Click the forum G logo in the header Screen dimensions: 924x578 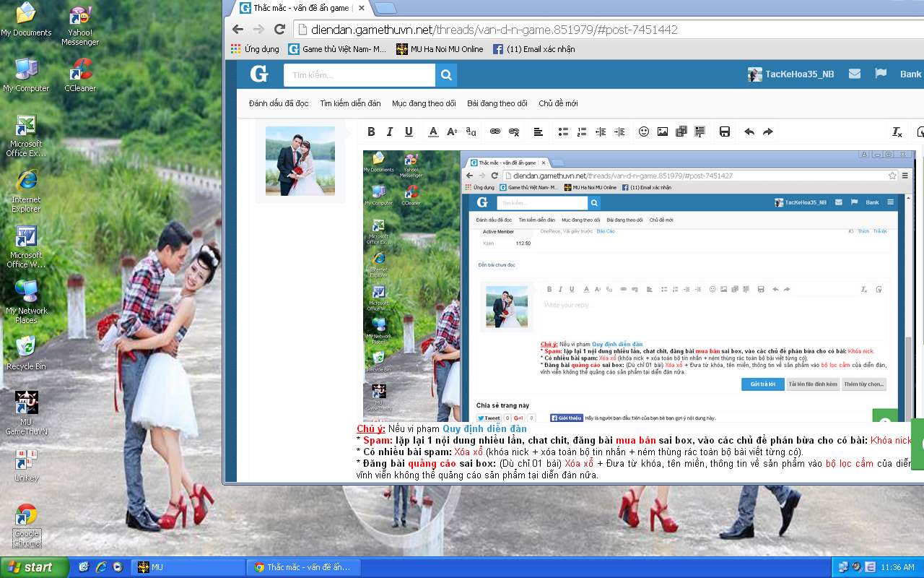tap(259, 74)
